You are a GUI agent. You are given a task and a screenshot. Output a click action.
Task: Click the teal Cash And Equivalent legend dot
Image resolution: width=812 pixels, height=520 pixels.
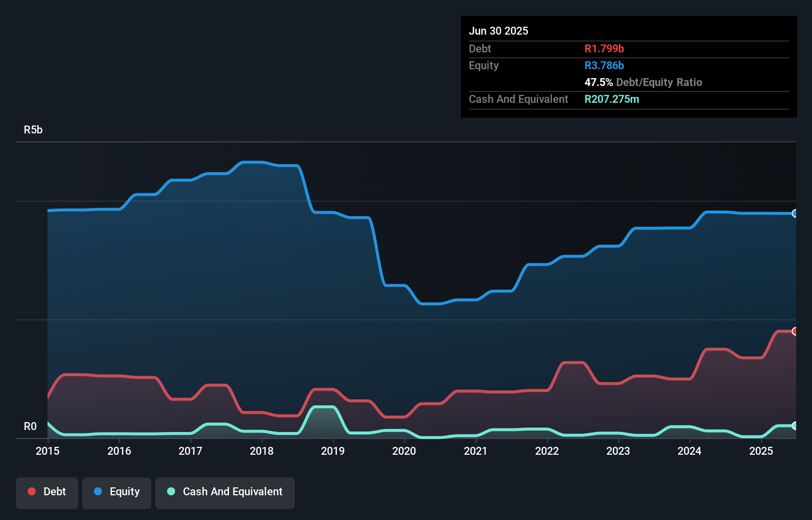[x=171, y=491]
